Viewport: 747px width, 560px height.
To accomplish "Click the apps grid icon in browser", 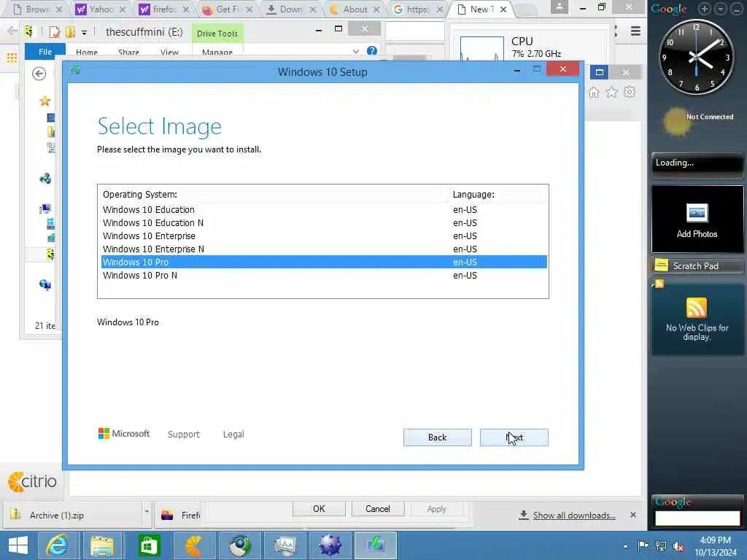I will click(12, 58).
